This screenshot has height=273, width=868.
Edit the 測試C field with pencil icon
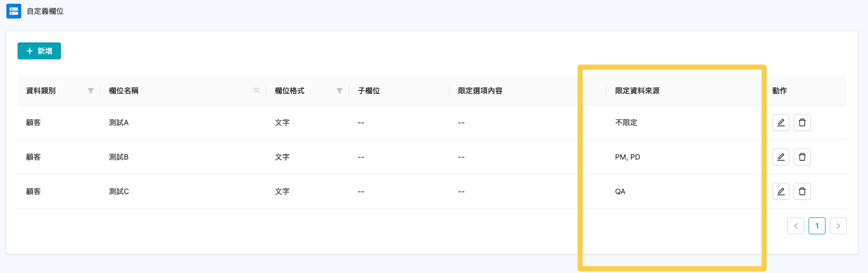pos(781,191)
